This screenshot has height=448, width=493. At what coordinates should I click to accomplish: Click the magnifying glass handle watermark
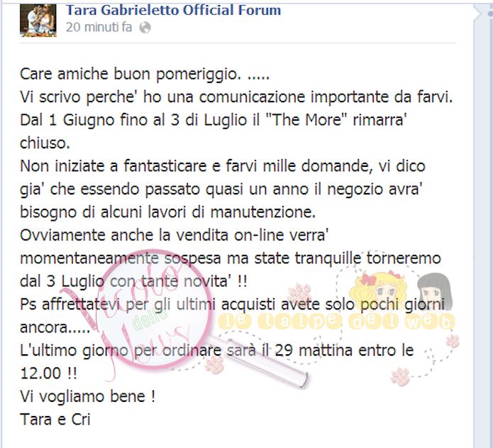pos(259,360)
